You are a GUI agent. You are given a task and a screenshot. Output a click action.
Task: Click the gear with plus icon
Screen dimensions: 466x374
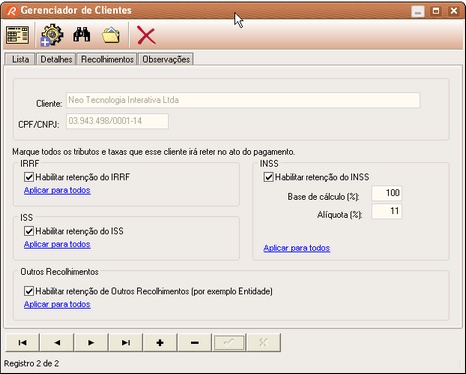click(52, 35)
